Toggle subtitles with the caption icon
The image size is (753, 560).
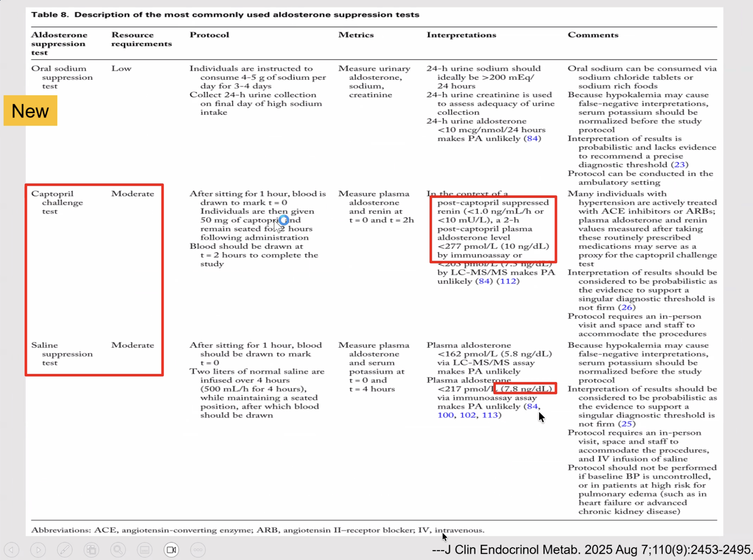coord(144,550)
